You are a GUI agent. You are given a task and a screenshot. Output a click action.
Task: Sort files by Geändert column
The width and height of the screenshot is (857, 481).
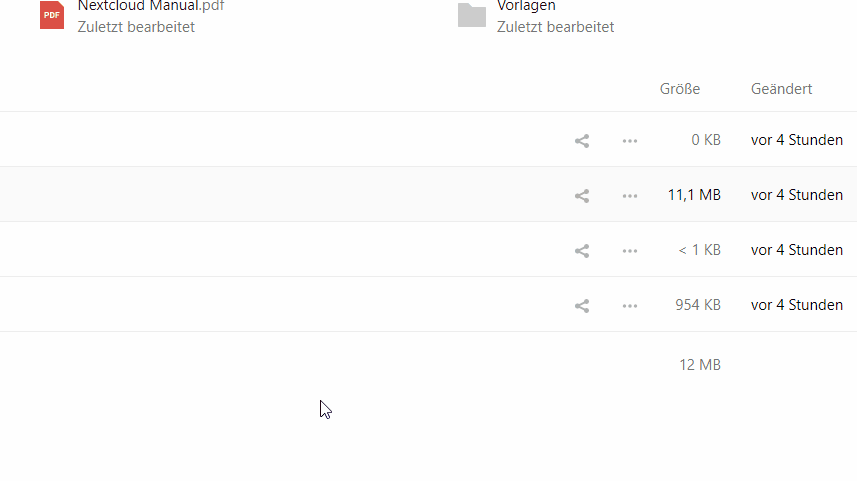[782, 89]
